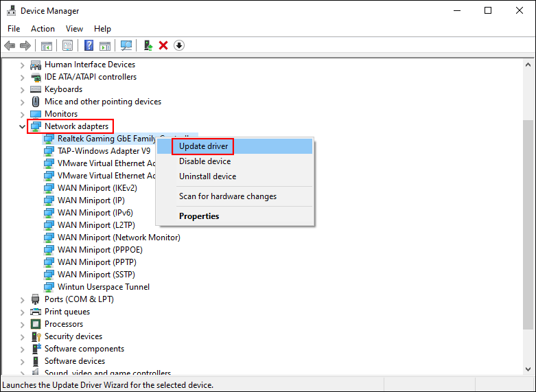The height and width of the screenshot is (392, 536).
Task: Click the Network adapters category icon
Action: (36, 126)
